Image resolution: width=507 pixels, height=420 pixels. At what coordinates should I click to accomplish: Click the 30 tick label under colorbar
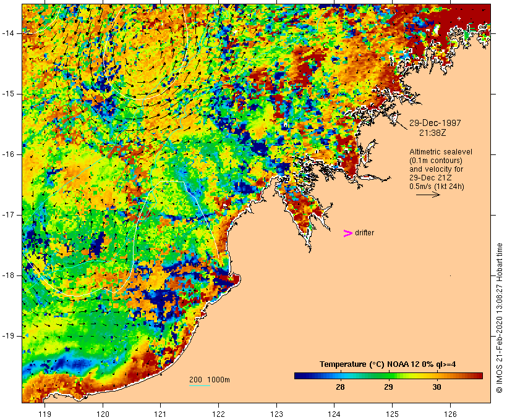point(437,387)
